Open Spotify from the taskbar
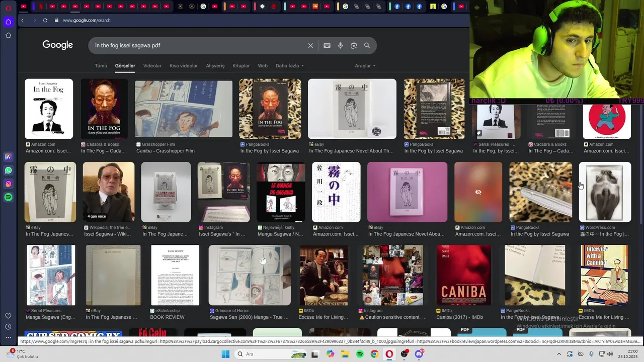 360,354
